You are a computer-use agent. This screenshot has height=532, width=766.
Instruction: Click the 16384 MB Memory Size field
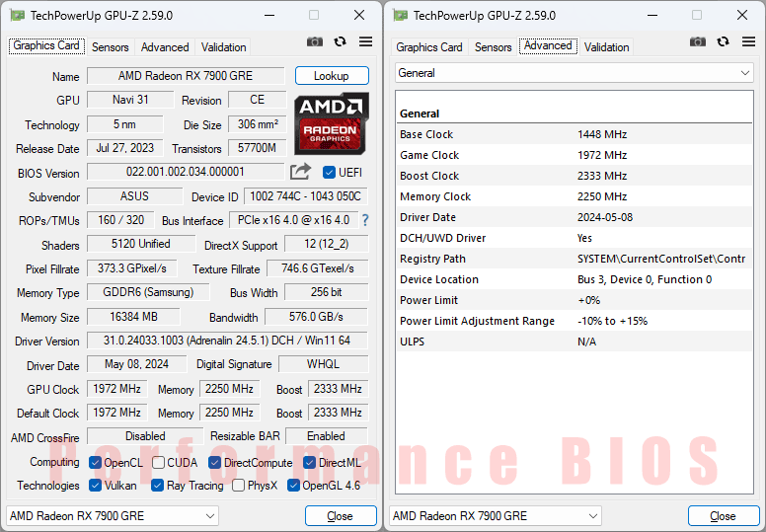(133, 317)
